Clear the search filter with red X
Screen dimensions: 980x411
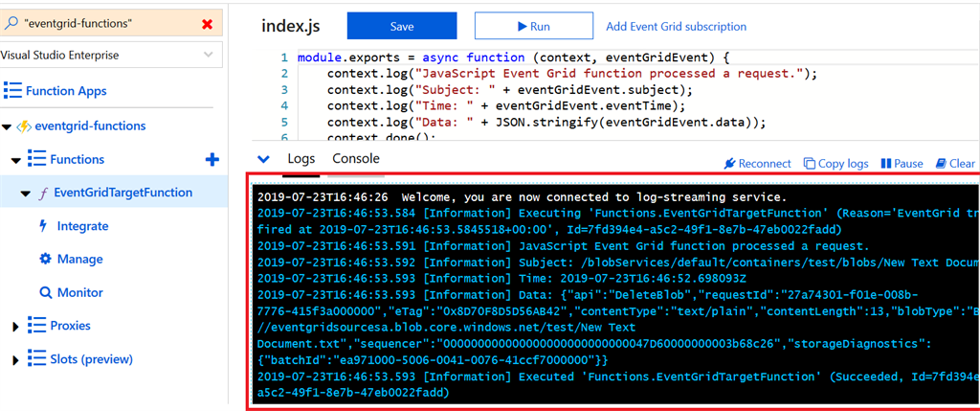(208, 23)
